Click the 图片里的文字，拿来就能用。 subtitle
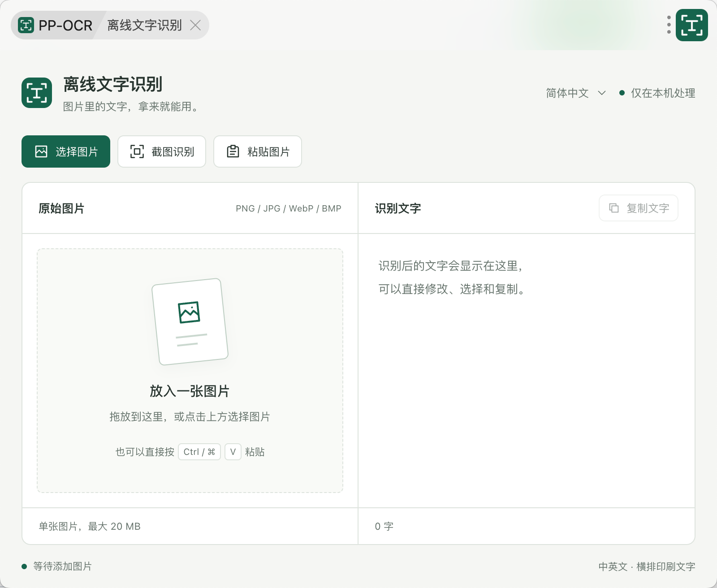This screenshot has height=588, width=717. click(131, 107)
